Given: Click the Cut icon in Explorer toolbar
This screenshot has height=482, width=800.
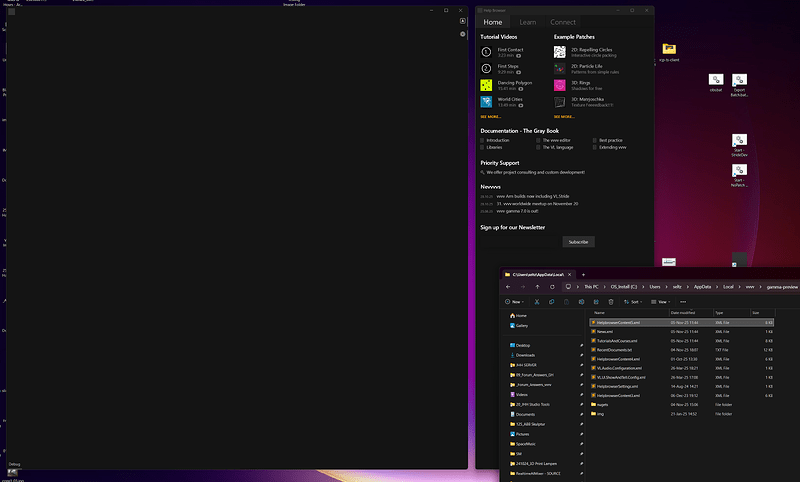Looking at the screenshot, I should 537,301.
